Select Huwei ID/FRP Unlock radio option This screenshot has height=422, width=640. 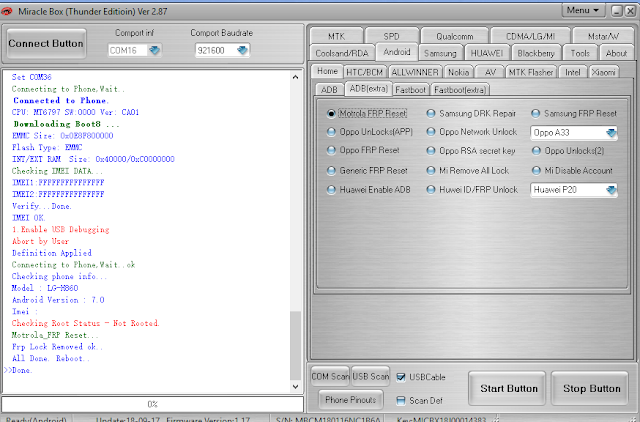431,190
